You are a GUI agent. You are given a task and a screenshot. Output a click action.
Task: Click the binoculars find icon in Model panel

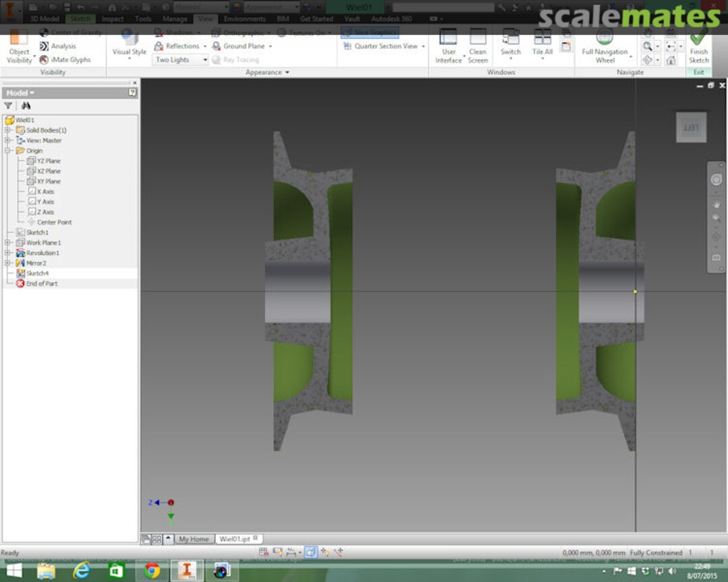(x=26, y=106)
